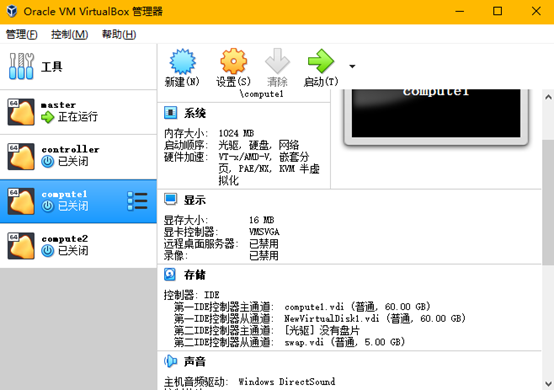The image size is (554, 390).
Task: Click the Windows DirectSound audio driver value
Action: click(287, 382)
